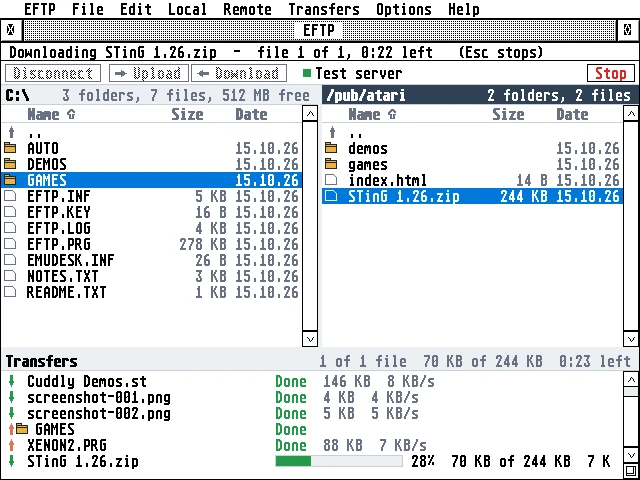Sort remote pane by Date column
Viewport: 640px width, 480px height.
[x=572, y=114]
